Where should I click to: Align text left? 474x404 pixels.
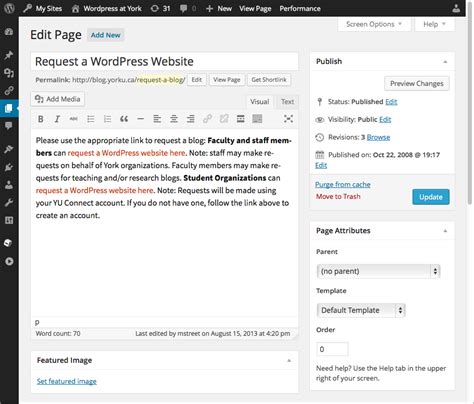pyautogui.click(x=157, y=119)
